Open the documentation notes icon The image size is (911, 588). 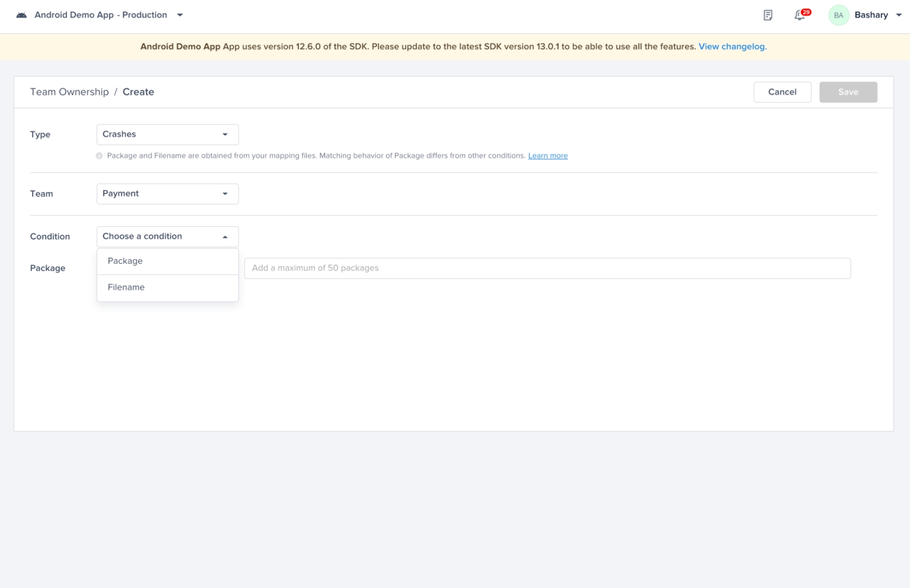tap(767, 15)
